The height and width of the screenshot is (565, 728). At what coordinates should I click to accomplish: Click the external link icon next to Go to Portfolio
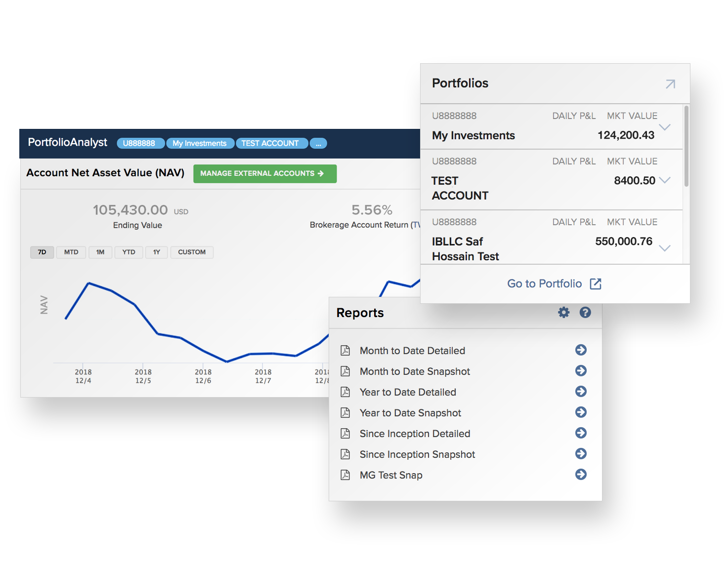596,283
